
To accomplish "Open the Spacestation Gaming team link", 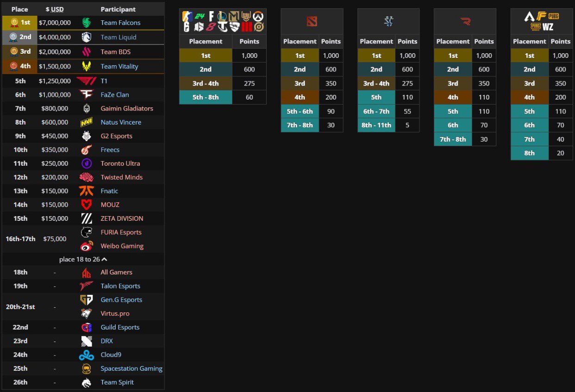I will pyautogui.click(x=131, y=369).
